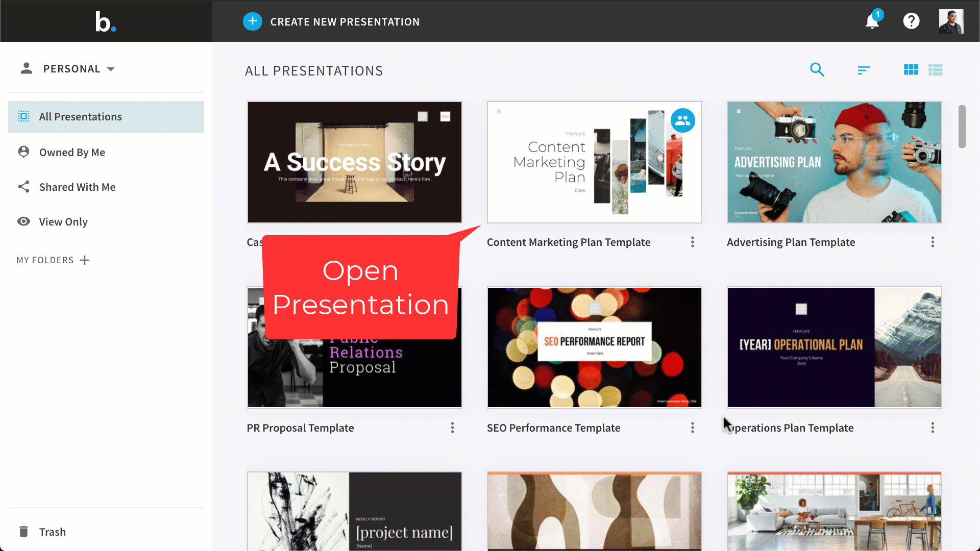
Task: Open the office interior photo thumbnail
Action: (x=835, y=511)
